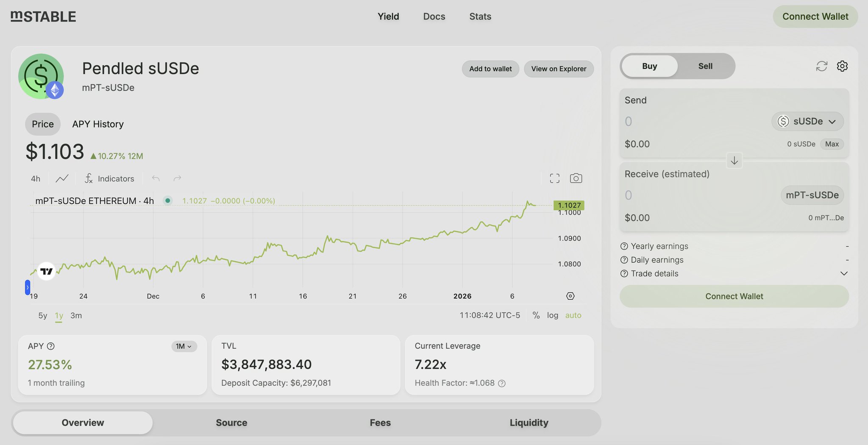Open the Indicators menu
Screen dimensions: 868x445
coord(109,178)
